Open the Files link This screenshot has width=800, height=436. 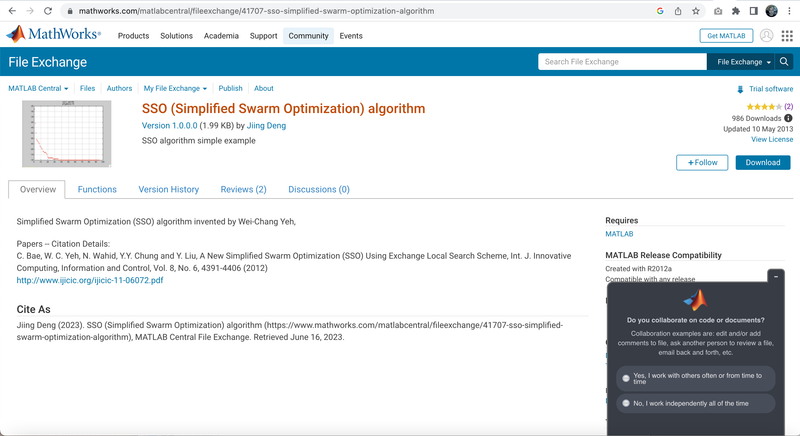coord(87,88)
